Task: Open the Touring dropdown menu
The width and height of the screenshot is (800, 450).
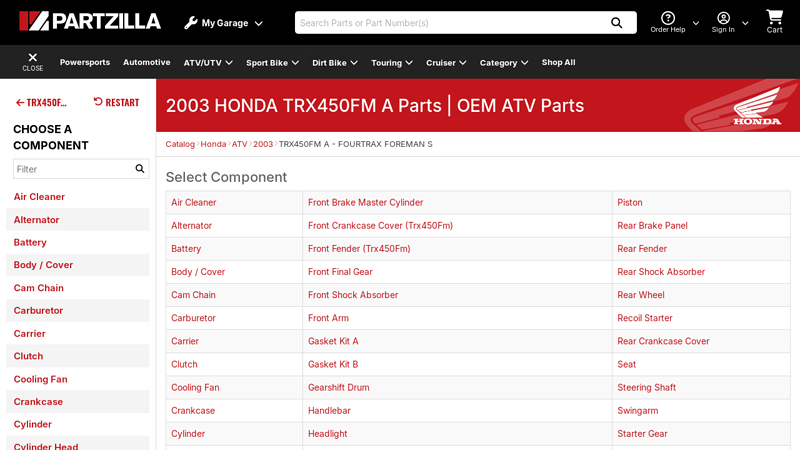Action: coord(392,63)
